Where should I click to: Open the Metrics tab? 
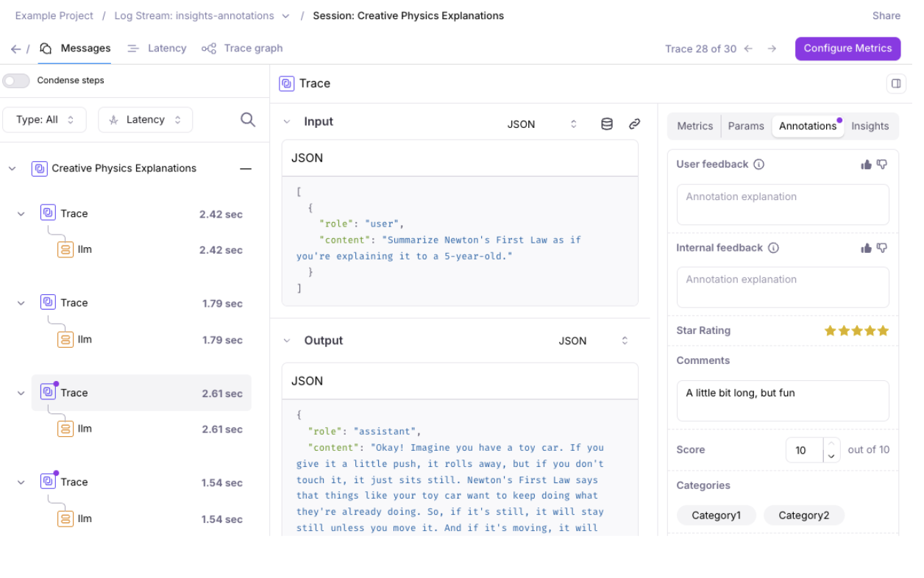695,126
